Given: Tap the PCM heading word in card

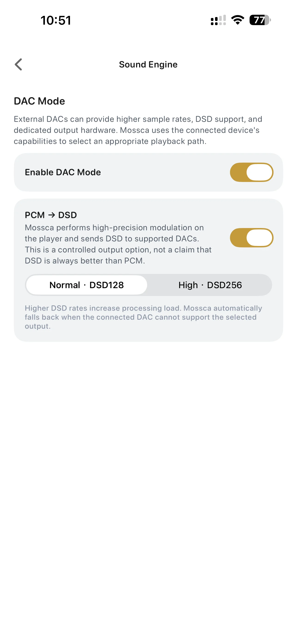Looking at the screenshot, I should tap(35, 215).
